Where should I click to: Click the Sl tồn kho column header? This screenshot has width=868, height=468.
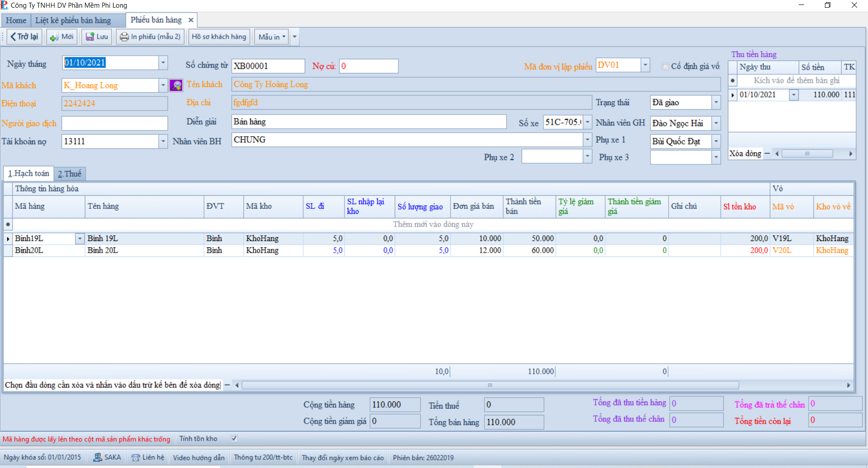745,207
